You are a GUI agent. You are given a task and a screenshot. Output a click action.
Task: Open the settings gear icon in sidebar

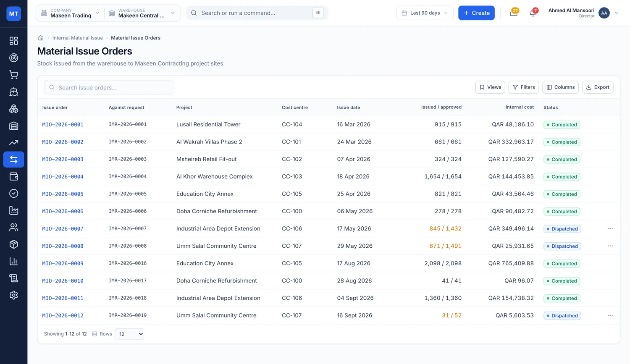tap(13, 295)
